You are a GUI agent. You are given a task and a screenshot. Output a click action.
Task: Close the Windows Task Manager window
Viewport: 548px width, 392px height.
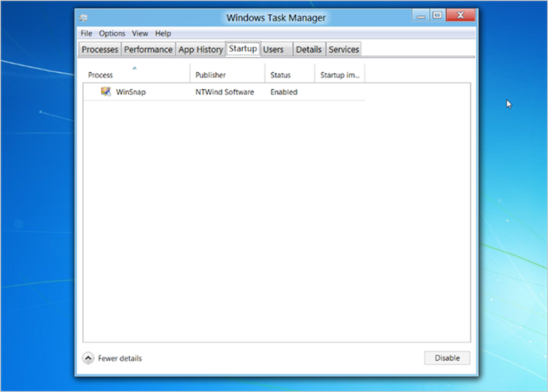pyautogui.click(x=461, y=15)
